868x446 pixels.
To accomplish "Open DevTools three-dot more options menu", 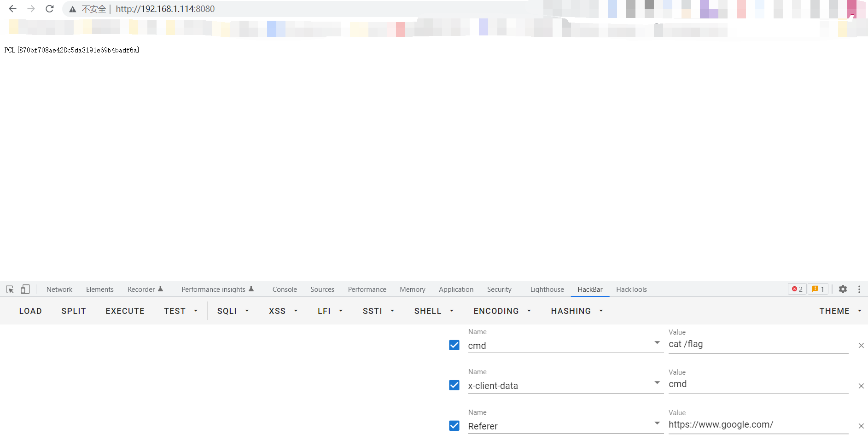I will 859,289.
